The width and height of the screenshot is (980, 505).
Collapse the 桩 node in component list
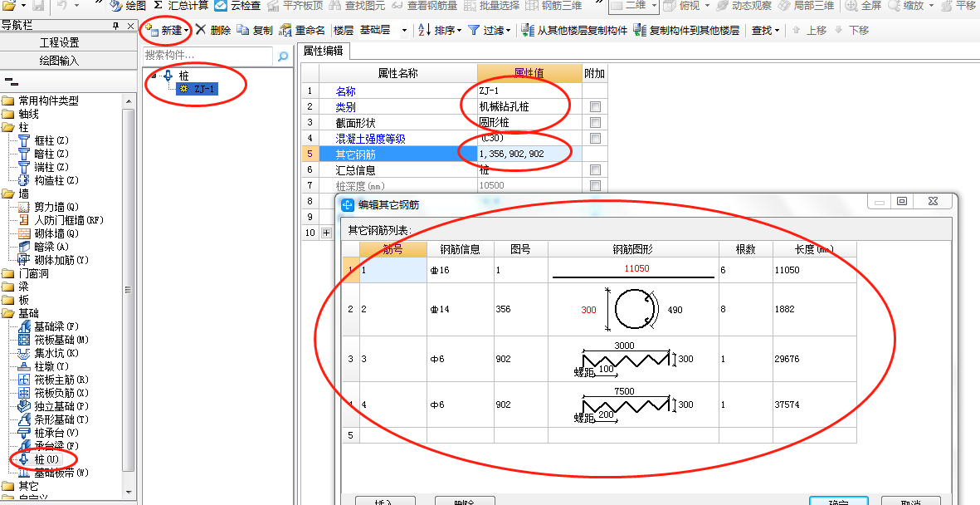pos(154,75)
